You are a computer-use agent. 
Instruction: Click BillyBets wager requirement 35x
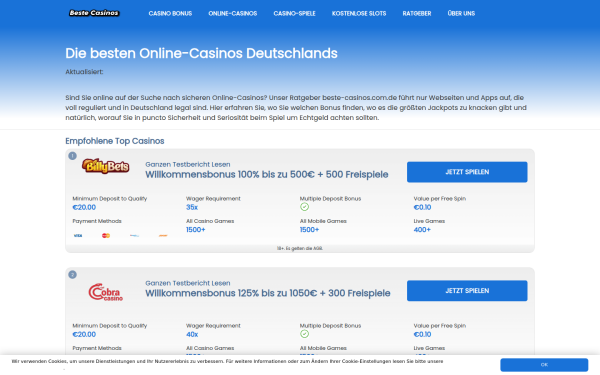(192, 207)
